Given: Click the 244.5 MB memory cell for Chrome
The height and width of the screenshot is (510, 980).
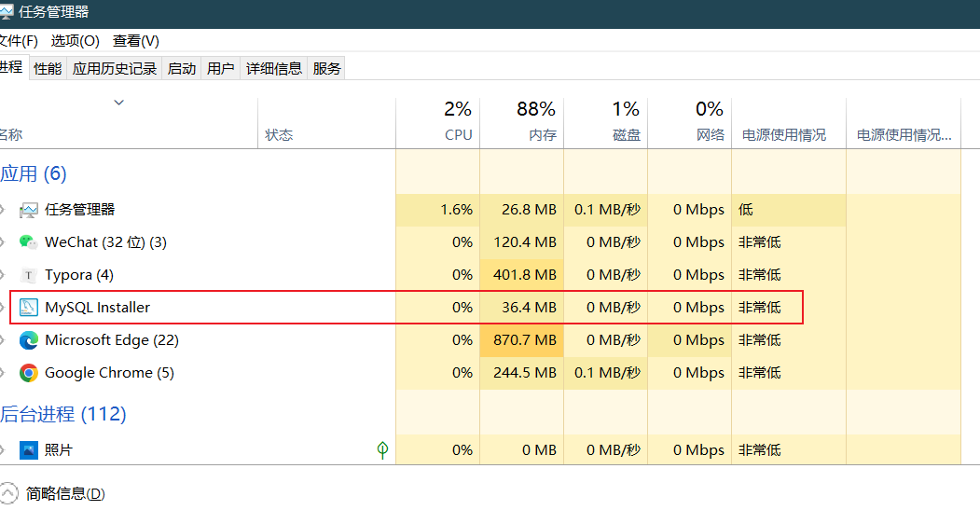Looking at the screenshot, I should pos(522,373).
